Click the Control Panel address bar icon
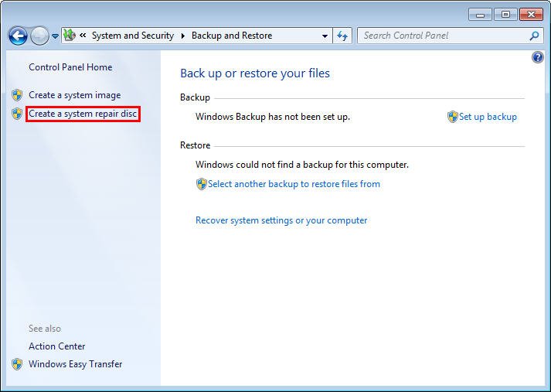 (70, 35)
